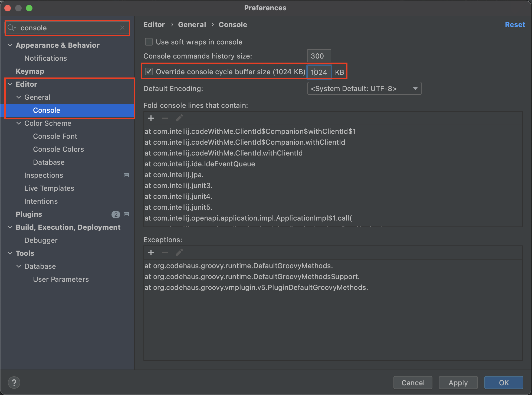The width and height of the screenshot is (532, 395).
Task: Click the Reset link
Action: [x=515, y=25]
